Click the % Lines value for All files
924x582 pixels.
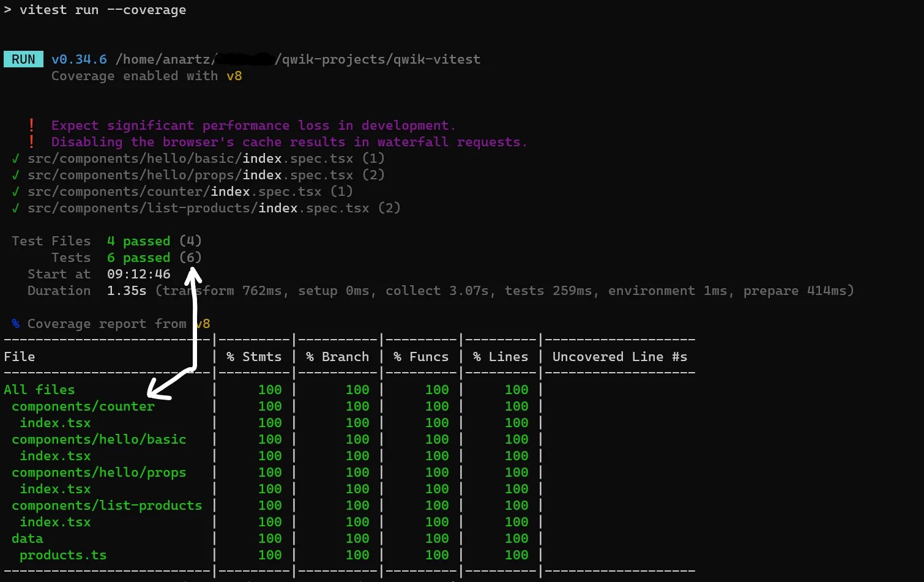pyautogui.click(x=516, y=390)
